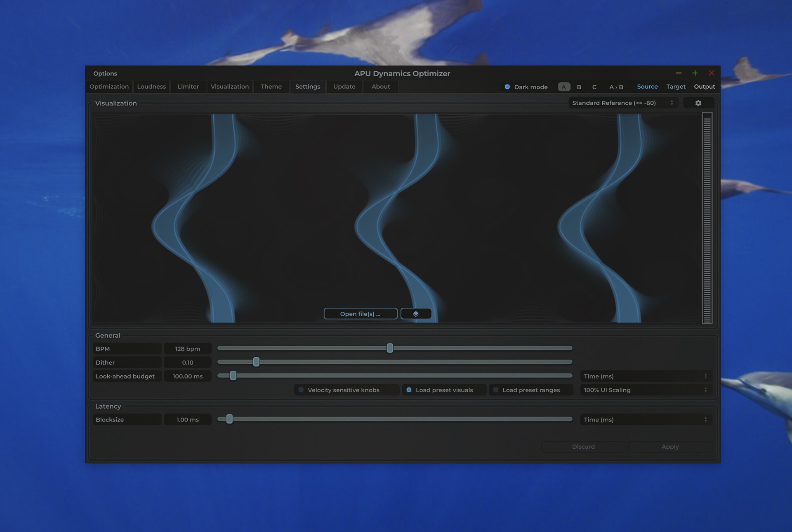Open the visualization settings gear icon
This screenshot has height=532, width=792.
tap(698, 103)
